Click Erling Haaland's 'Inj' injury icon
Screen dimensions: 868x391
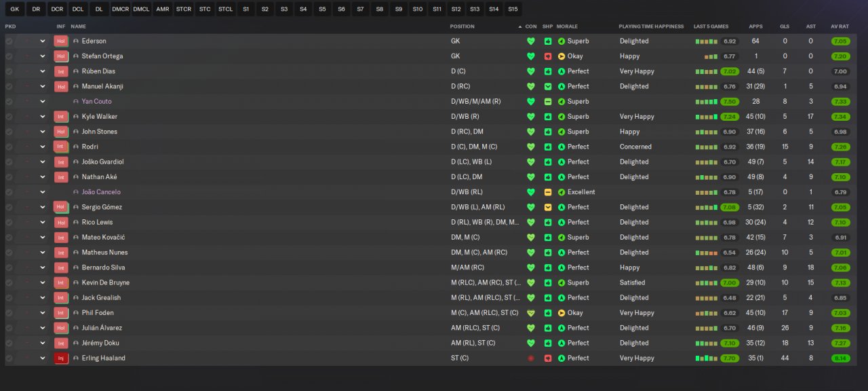coord(60,358)
